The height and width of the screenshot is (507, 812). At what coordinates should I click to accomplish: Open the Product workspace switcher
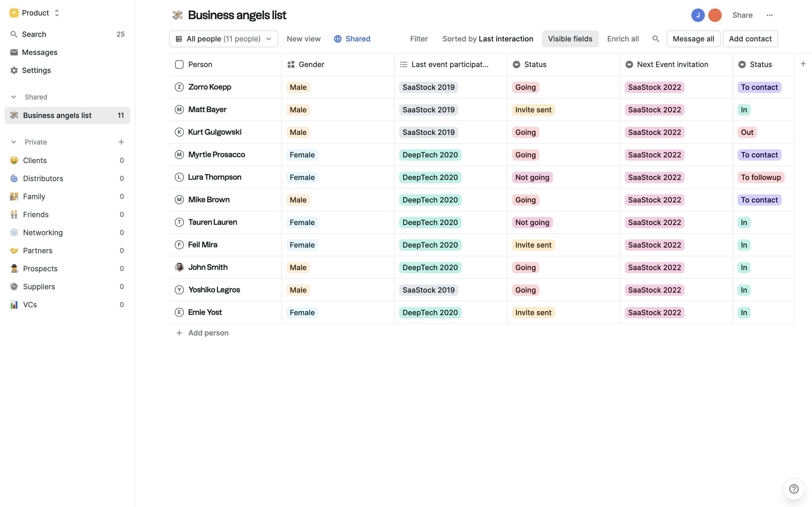click(35, 13)
